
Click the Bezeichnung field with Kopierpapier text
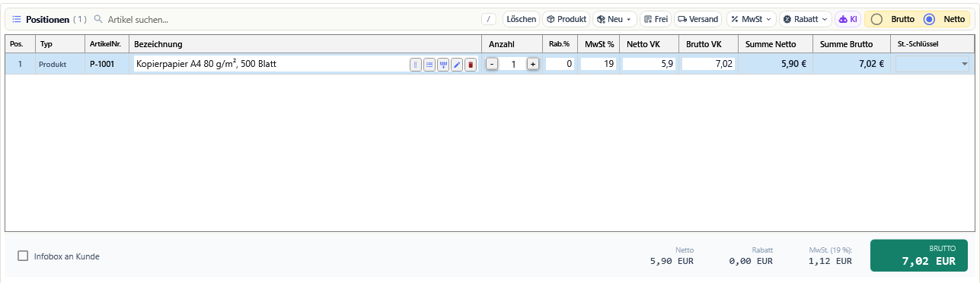[x=271, y=65]
